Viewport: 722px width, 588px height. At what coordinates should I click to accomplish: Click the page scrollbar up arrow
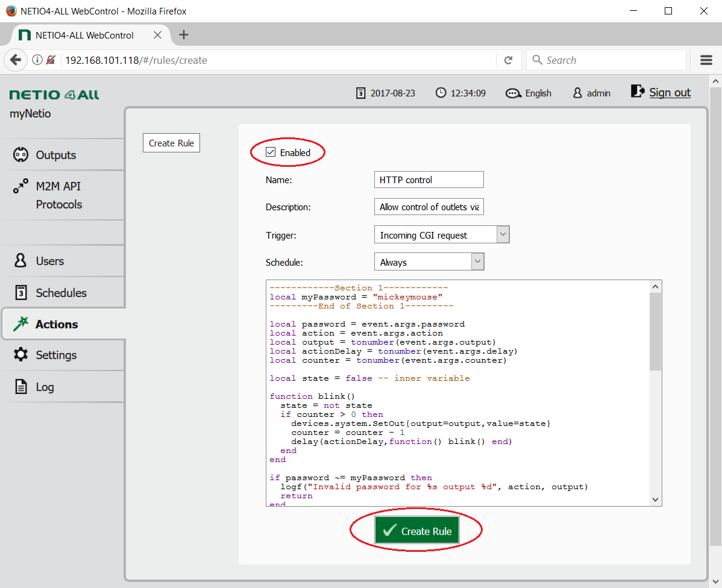[715, 81]
